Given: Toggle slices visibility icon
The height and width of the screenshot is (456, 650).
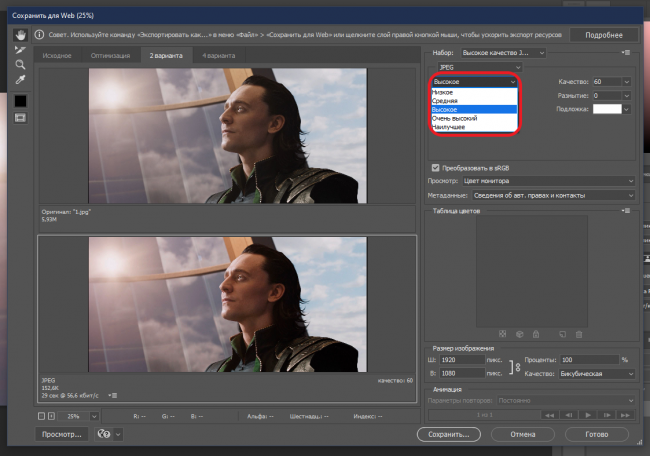Looking at the screenshot, I should [20, 118].
